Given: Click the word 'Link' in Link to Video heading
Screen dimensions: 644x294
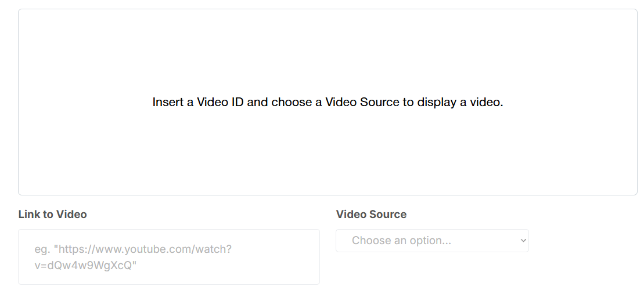Looking at the screenshot, I should (x=29, y=215).
